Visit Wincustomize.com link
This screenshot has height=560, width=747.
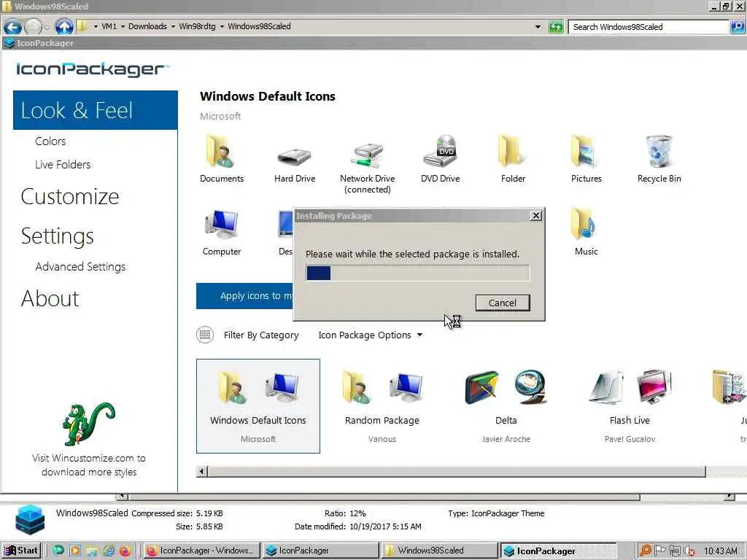88,464
